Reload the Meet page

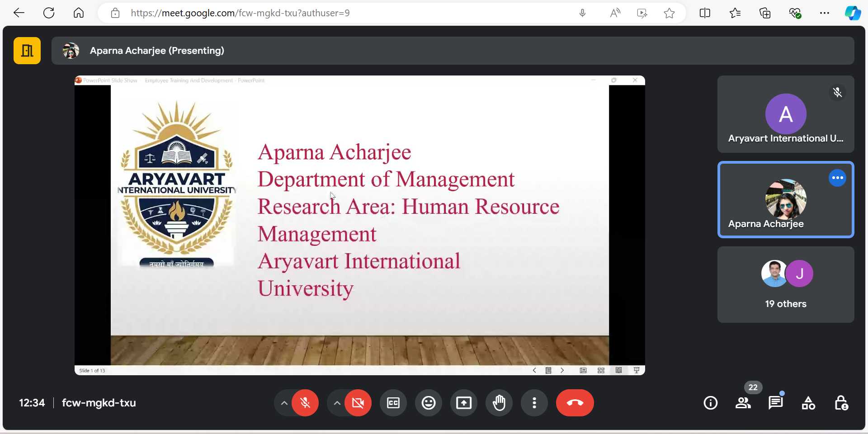[49, 13]
